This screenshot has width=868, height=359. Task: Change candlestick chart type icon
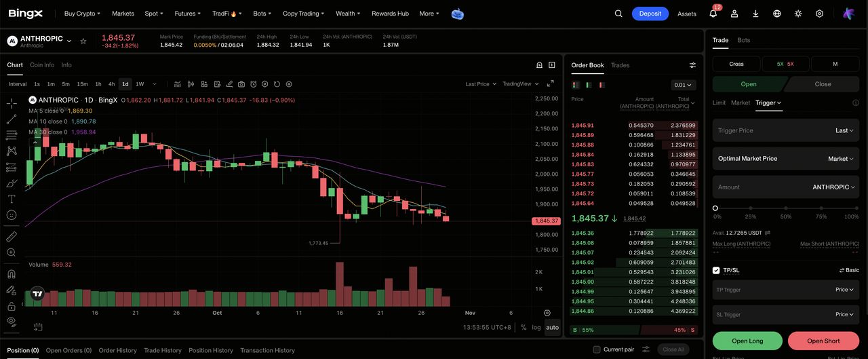(x=191, y=84)
